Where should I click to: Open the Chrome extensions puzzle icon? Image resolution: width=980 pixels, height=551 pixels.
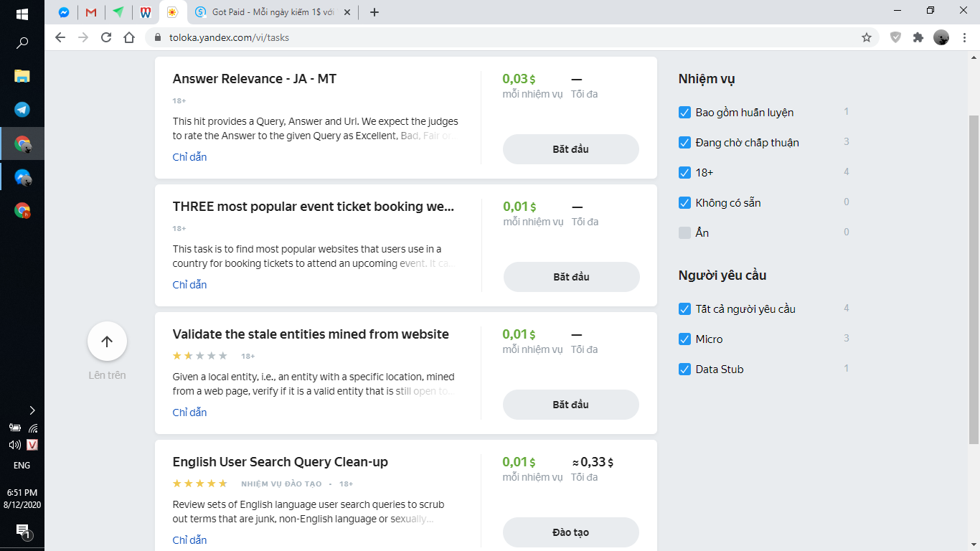tap(918, 37)
